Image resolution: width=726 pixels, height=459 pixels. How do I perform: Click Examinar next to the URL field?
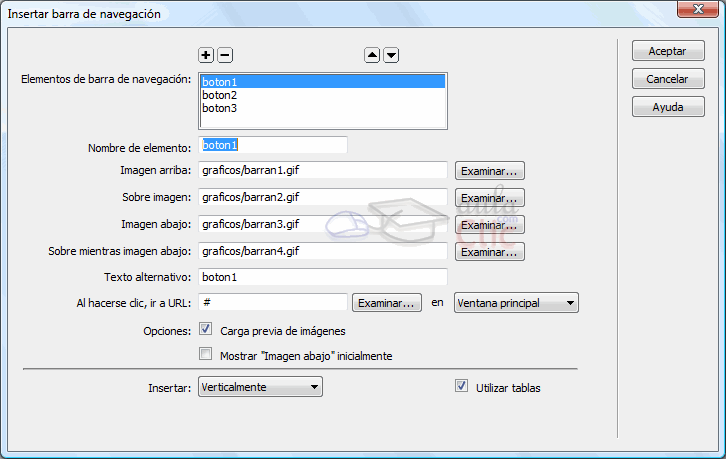(385, 302)
